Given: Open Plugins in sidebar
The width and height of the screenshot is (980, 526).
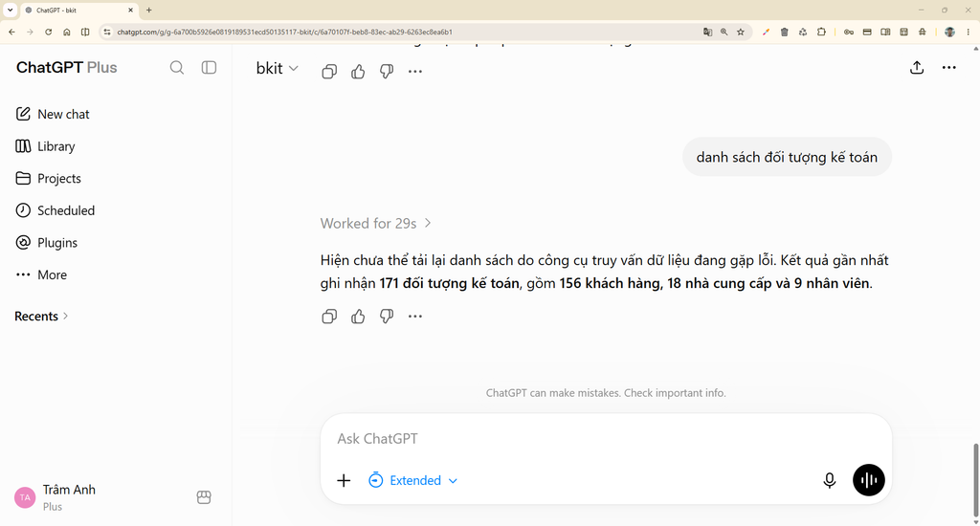Looking at the screenshot, I should 46,242.
